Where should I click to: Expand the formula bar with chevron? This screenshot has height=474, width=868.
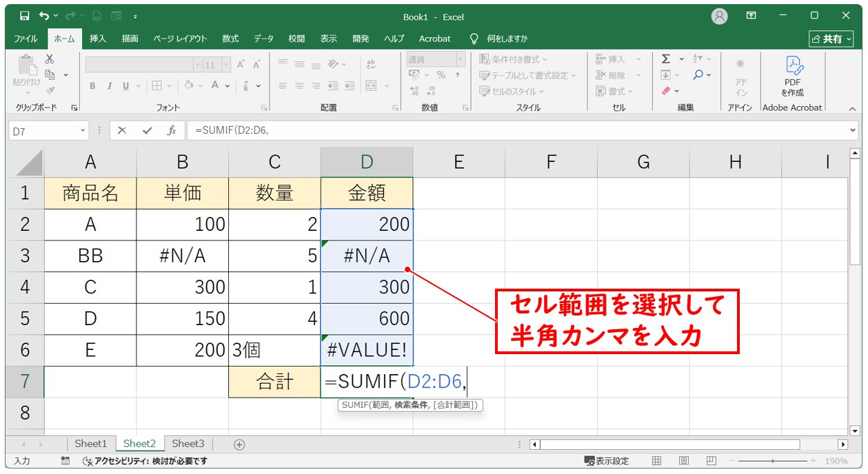pyautogui.click(x=854, y=130)
